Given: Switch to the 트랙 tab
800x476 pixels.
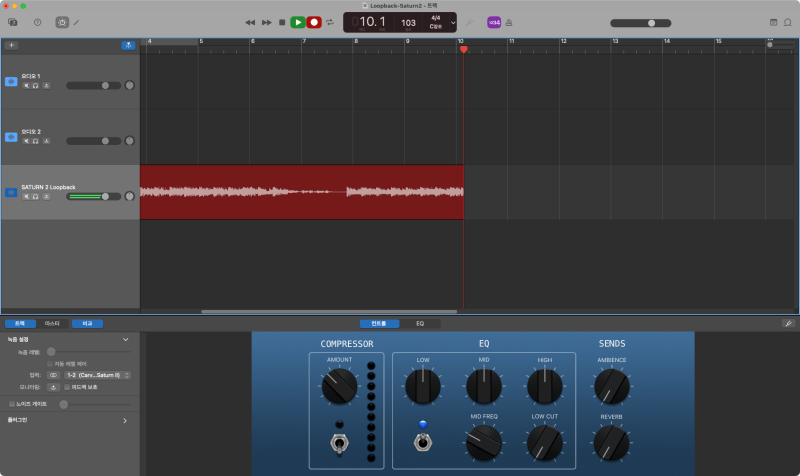Looking at the screenshot, I should click(20, 323).
